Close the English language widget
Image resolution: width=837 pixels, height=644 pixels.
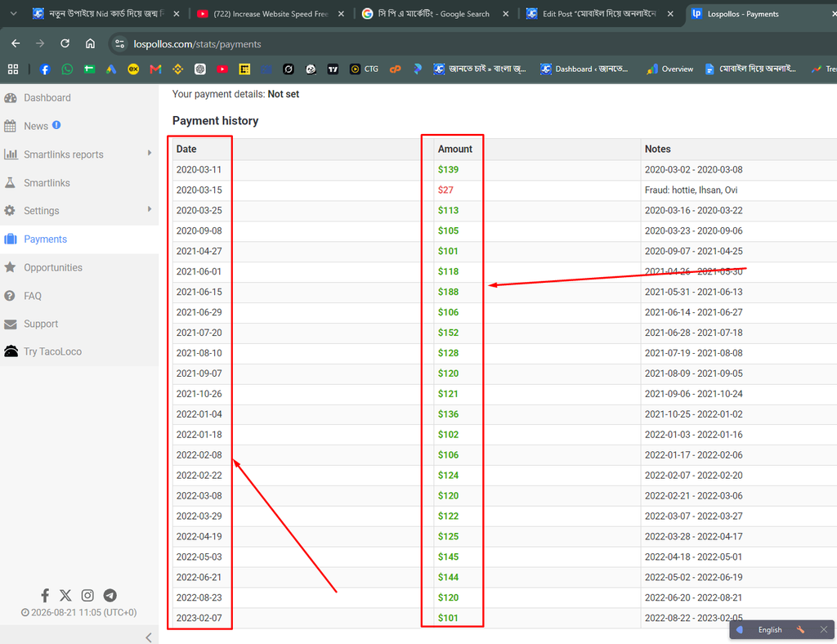pyautogui.click(x=824, y=629)
